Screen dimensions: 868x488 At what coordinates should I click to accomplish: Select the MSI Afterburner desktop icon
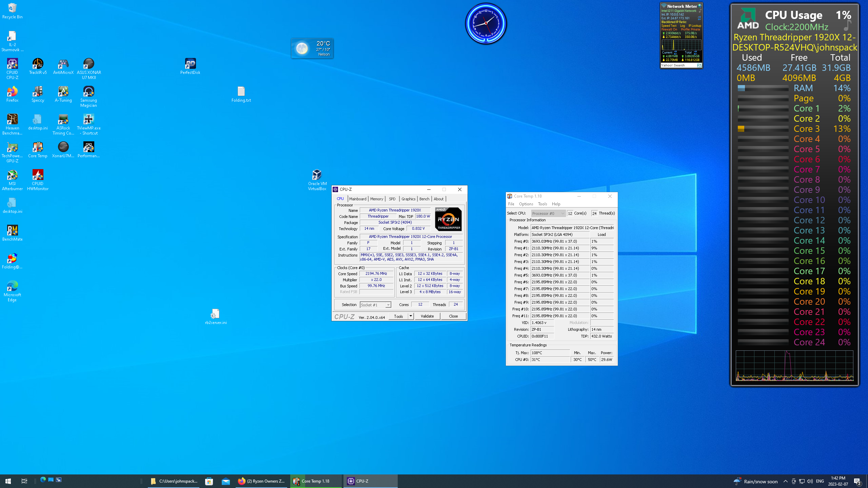(x=12, y=180)
